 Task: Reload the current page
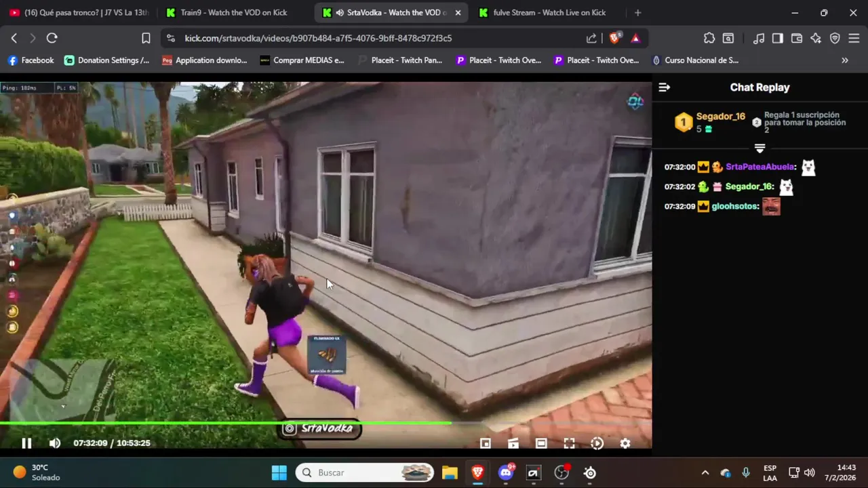52,39
